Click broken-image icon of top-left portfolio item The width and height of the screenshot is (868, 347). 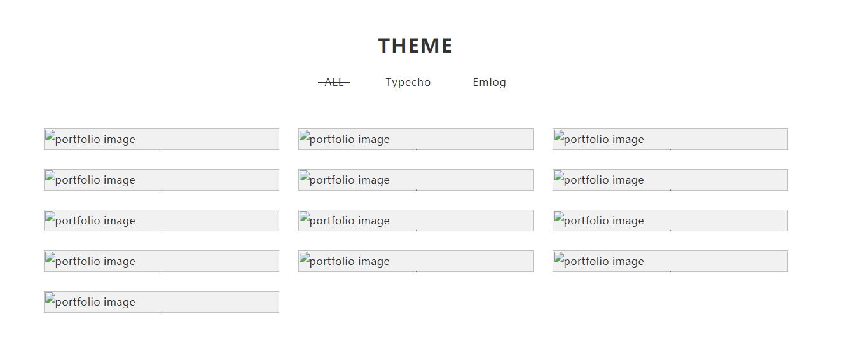(50, 135)
